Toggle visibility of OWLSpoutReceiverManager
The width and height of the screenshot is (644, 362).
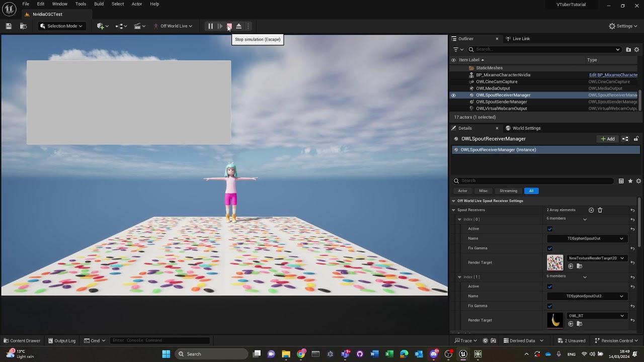453,95
